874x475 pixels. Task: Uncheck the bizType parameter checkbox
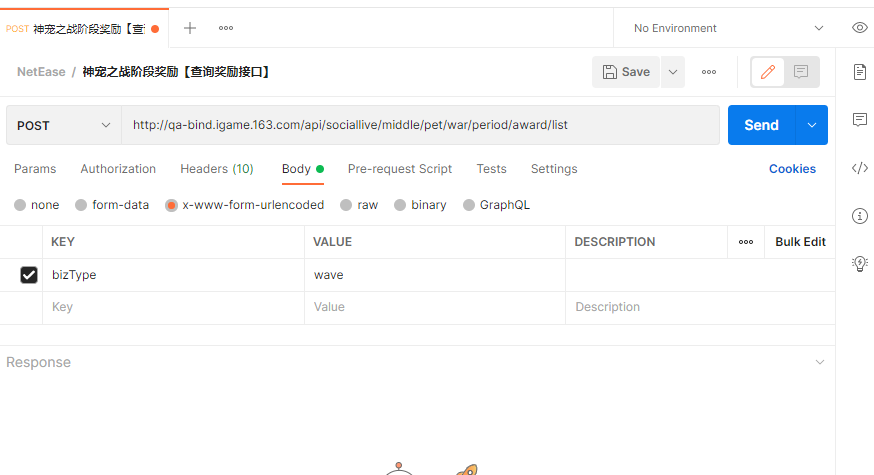29,275
